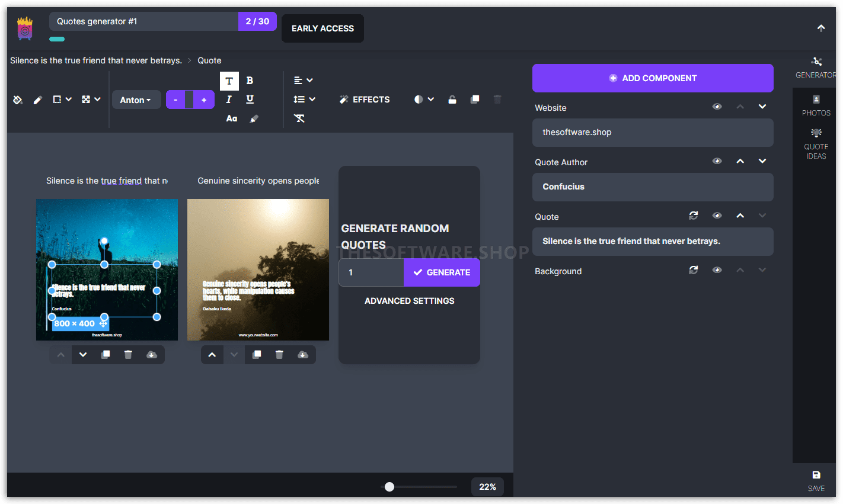Change text case with the Aa button
This screenshot has width=843, height=504.
[x=232, y=118]
